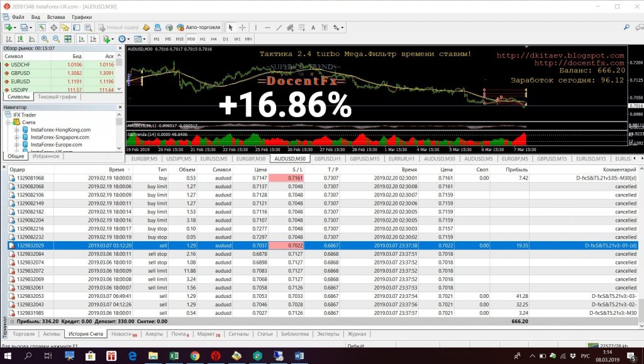Switch chart to Bar Chart type
This screenshot has height=364, width=644.
pos(8,39)
